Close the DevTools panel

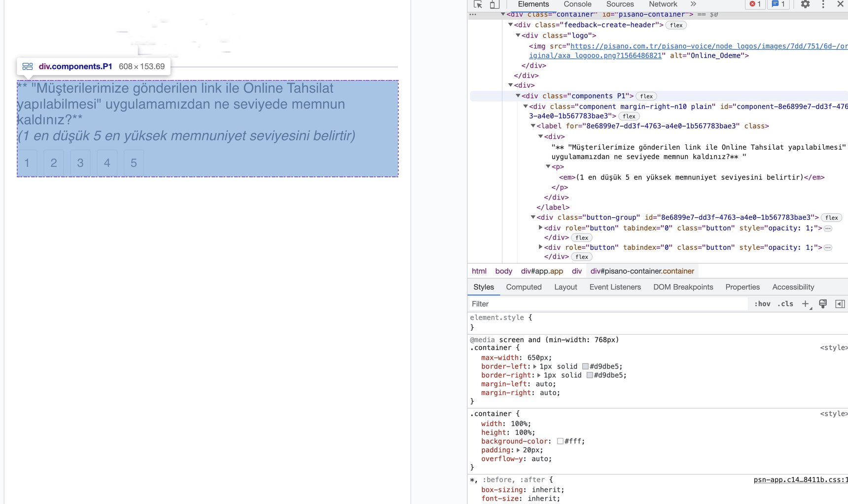[x=840, y=4]
